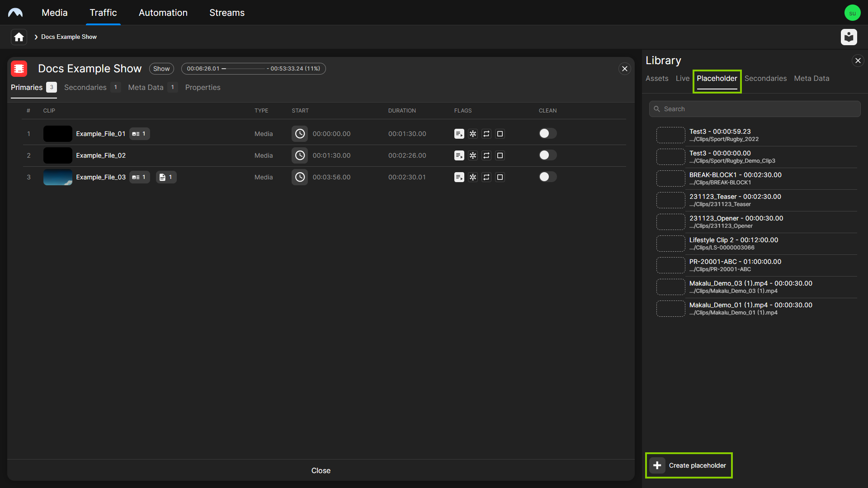
Task: Enable the Clean toggle for Example_File_03
Action: pos(547,177)
